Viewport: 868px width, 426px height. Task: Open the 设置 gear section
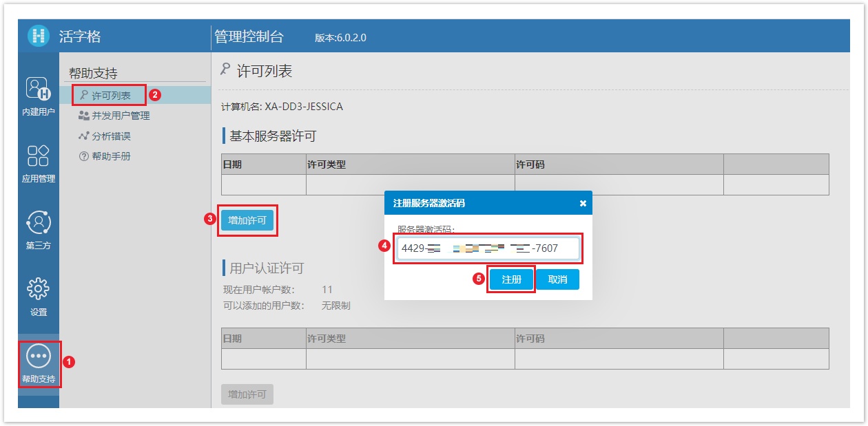(39, 297)
